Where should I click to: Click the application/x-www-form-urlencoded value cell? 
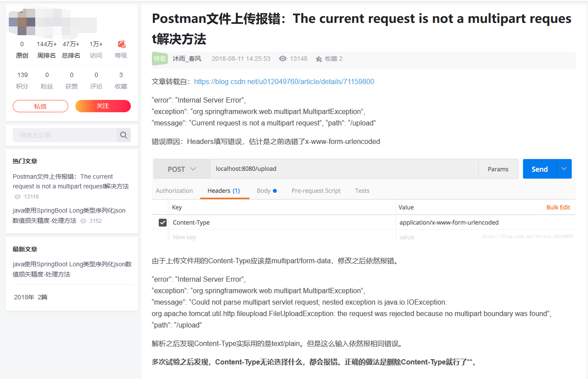point(485,223)
